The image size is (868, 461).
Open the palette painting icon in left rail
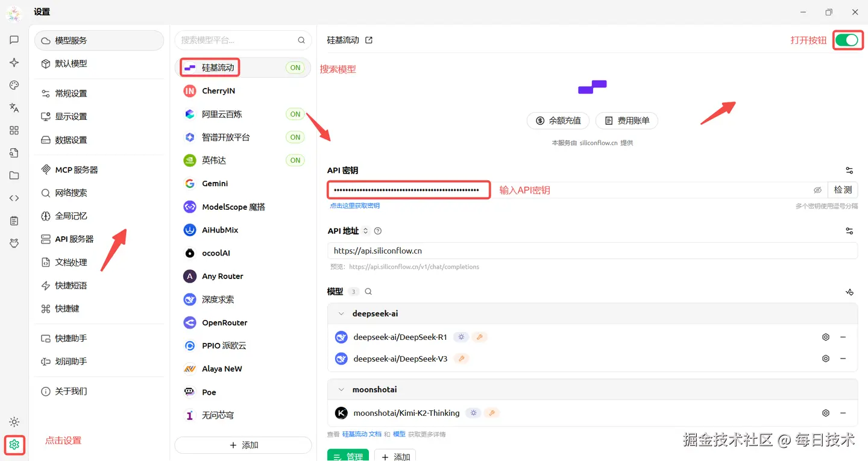(x=14, y=85)
